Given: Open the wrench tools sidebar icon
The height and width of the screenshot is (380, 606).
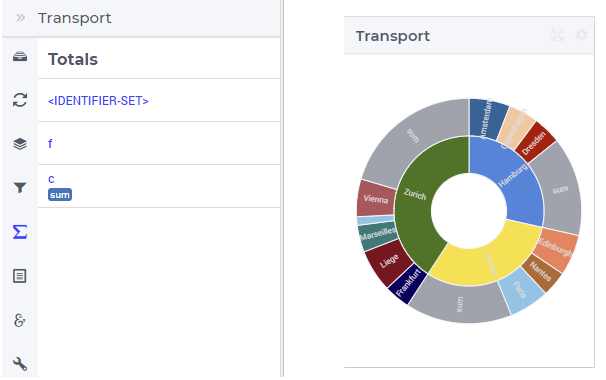Looking at the screenshot, I should click(x=20, y=364).
